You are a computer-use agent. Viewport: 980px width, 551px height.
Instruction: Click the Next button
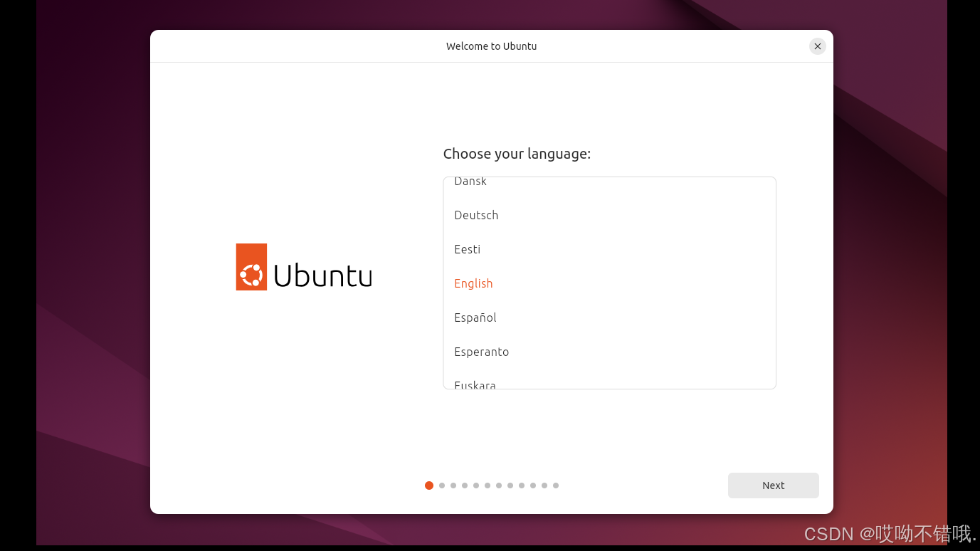pyautogui.click(x=773, y=486)
